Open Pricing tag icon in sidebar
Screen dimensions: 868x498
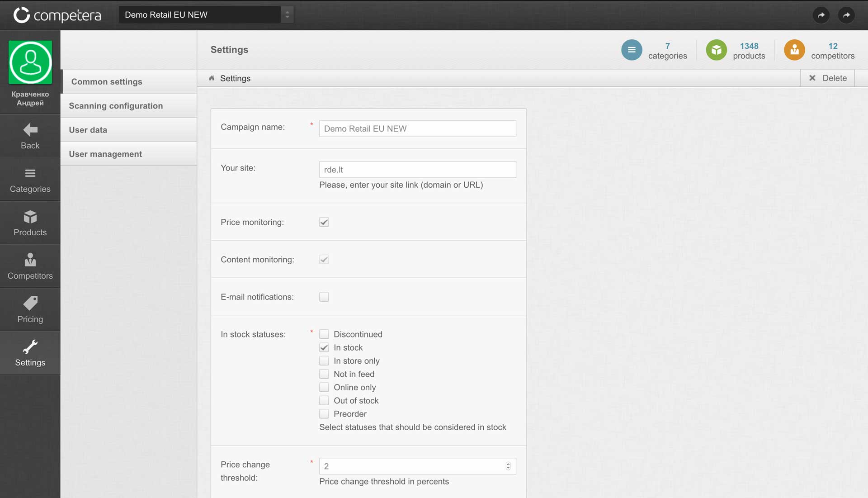30,304
